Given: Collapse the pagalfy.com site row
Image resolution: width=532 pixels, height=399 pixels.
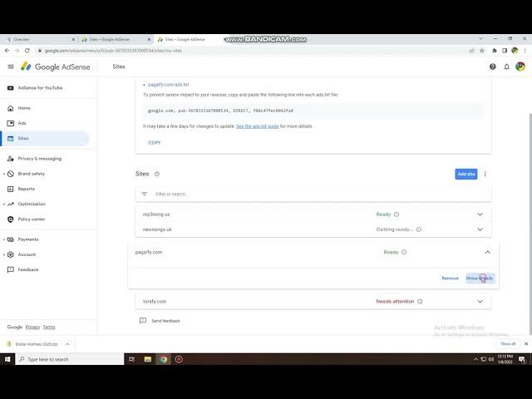Looking at the screenshot, I should point(488,252).
